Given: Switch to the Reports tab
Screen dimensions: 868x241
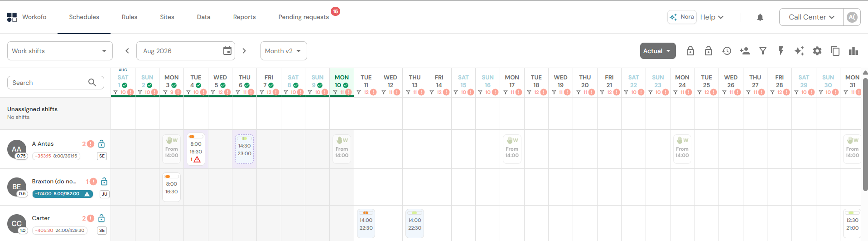Looking at the screenshot, I should 244,17.
